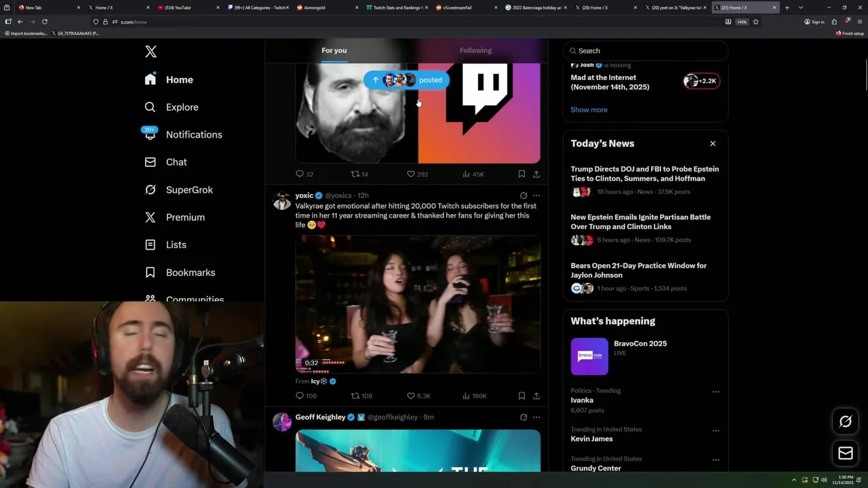
Task: Click Show more under live events
Action: [x=589, y=110]
